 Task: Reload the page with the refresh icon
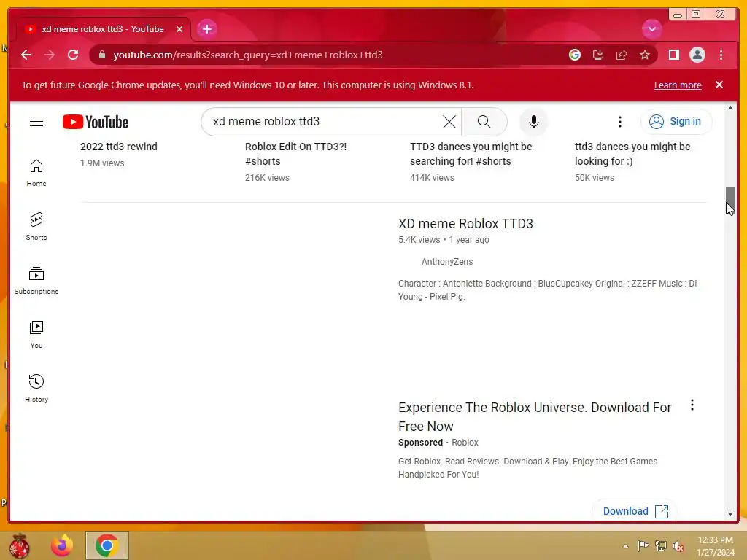click(x=73, y=55)
